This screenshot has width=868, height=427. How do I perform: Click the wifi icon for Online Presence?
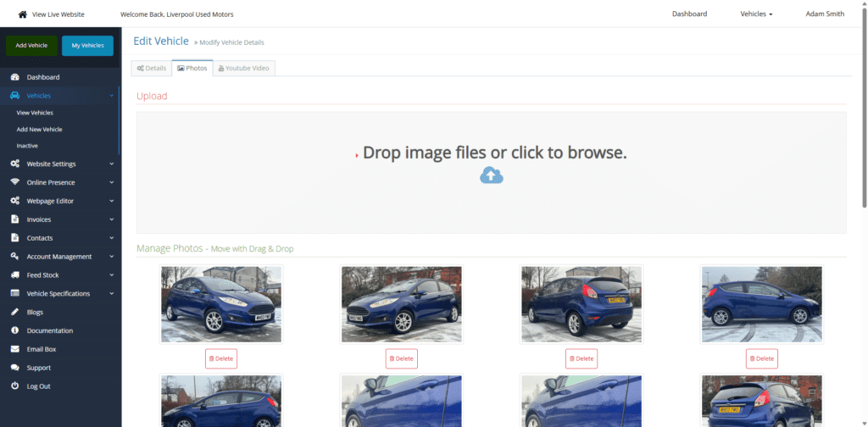pyautogui.click(x=15, y=182)
